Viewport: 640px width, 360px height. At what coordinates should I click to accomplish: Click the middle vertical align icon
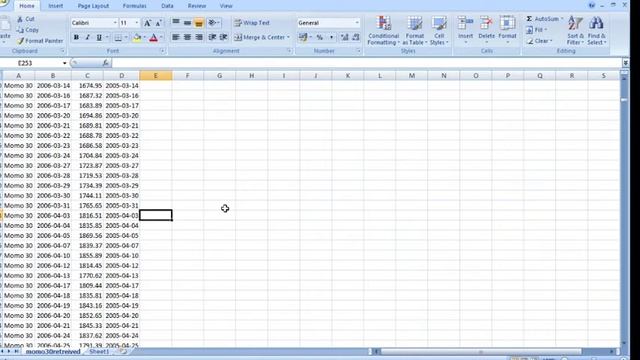[x=187, y=23]
